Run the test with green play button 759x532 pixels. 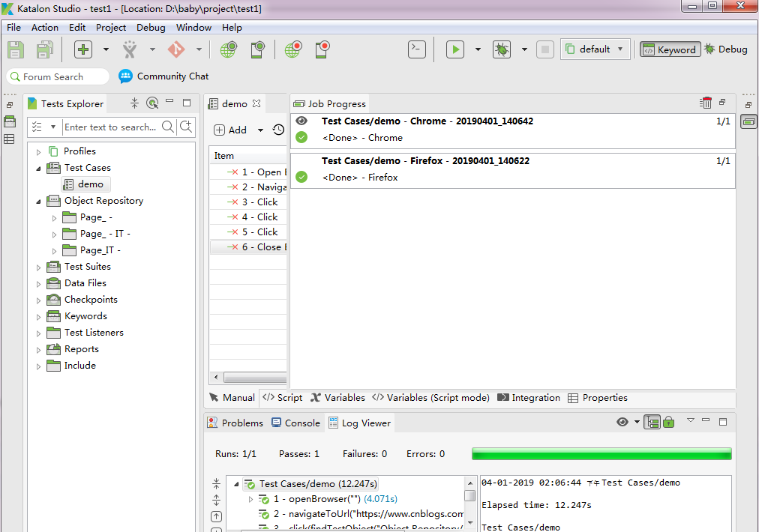tap(455, 49)
